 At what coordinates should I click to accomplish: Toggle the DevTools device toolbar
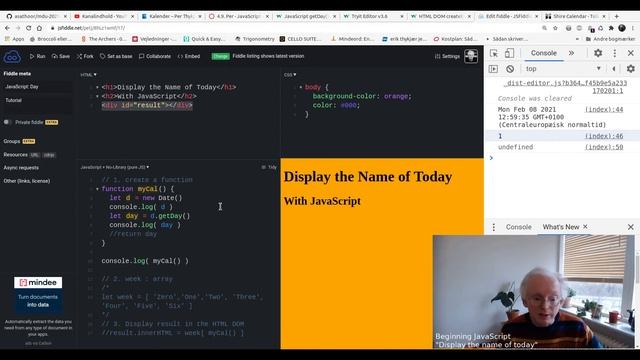(x=509, y=53)
